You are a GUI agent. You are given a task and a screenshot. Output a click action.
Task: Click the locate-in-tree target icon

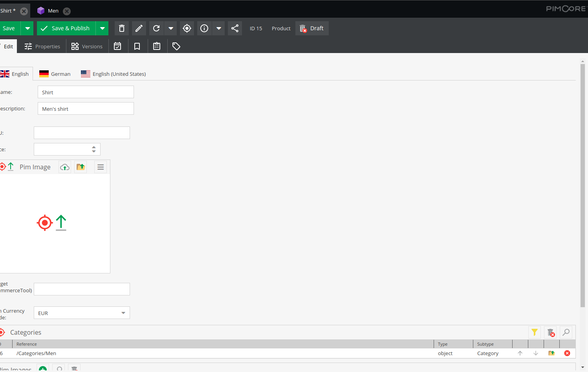coord(187,28)
